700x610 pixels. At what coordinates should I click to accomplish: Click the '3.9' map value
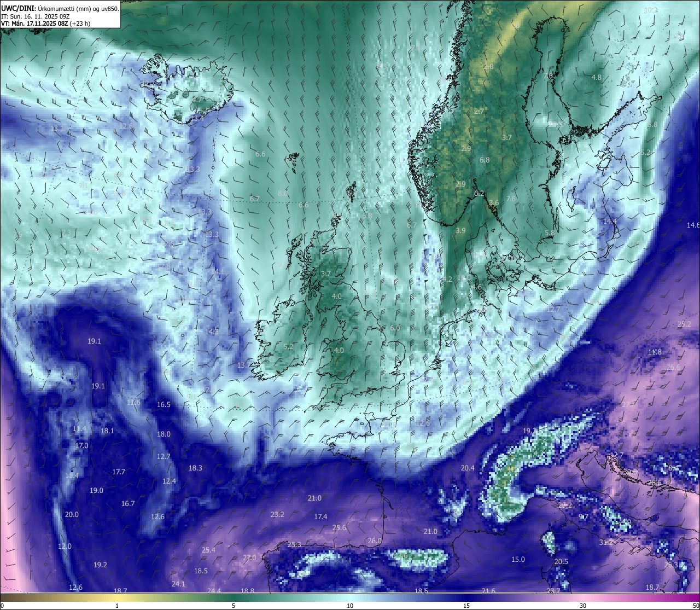460,230
